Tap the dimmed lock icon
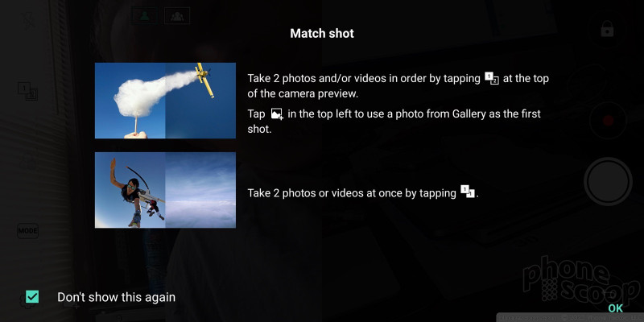The image size is (644, 322). pyautogui.click(x=607, y=29)
